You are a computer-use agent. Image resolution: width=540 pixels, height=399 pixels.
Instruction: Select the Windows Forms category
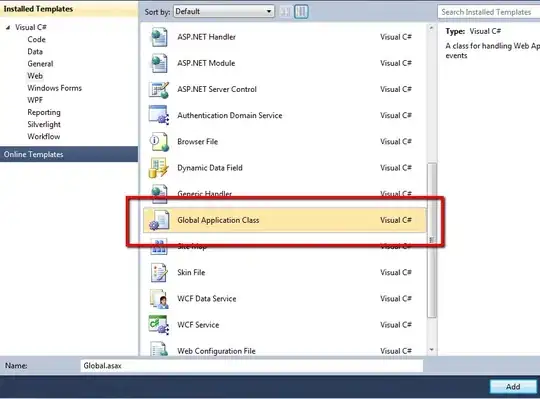click(54, 88)
